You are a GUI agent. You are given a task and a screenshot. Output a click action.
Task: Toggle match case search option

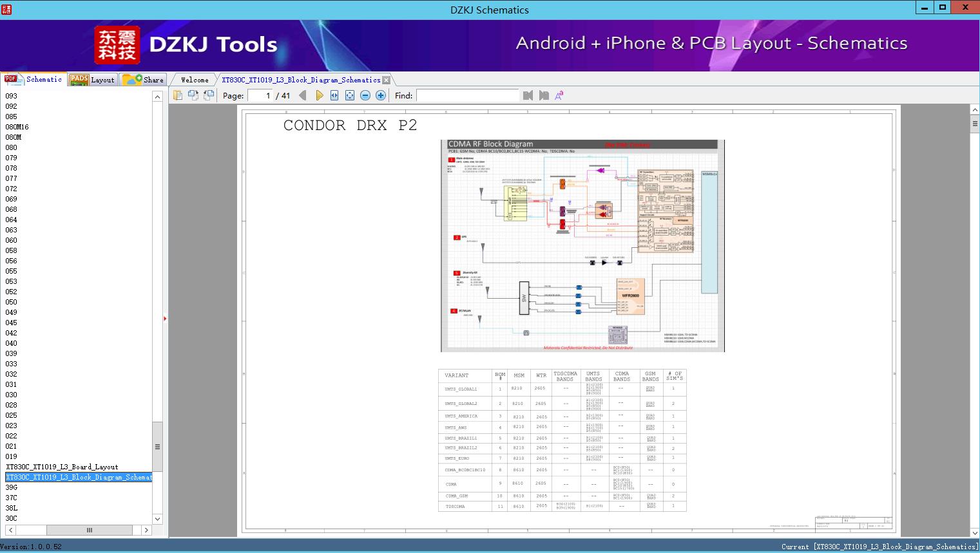pyautogui.click(x=559, y=95)
